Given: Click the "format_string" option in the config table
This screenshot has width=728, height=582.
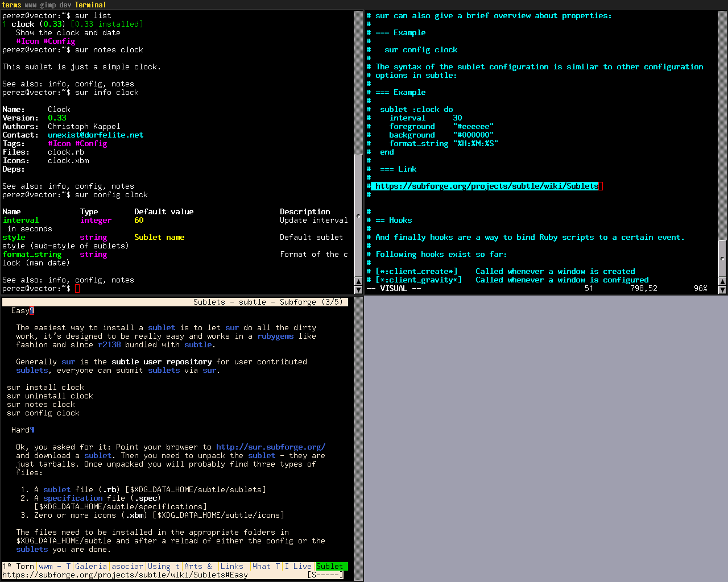Looking at the screenshot, I should click(32, 255).
